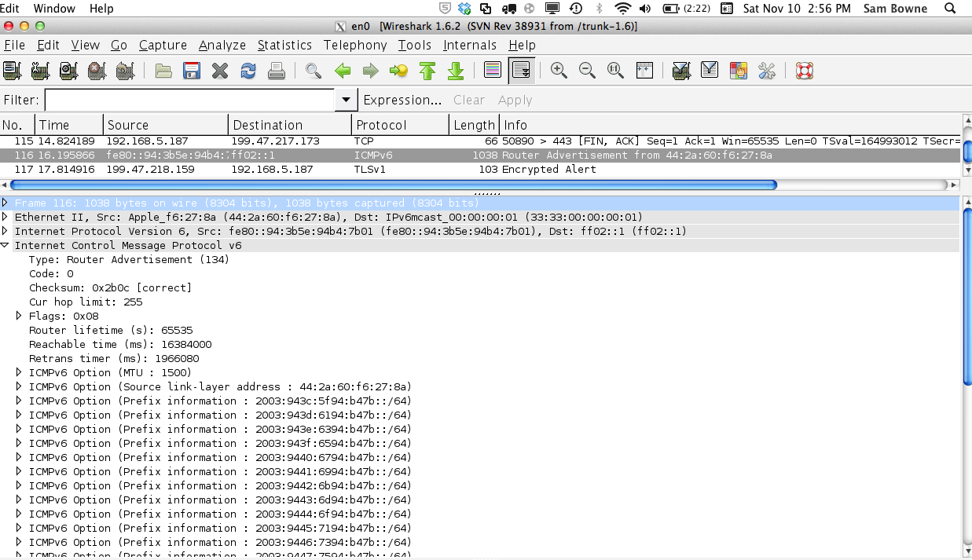This screenshot has width=972, height=560.
Task: Jump to last packet icon
Action: pyautogui.click(x=456, y=71)
